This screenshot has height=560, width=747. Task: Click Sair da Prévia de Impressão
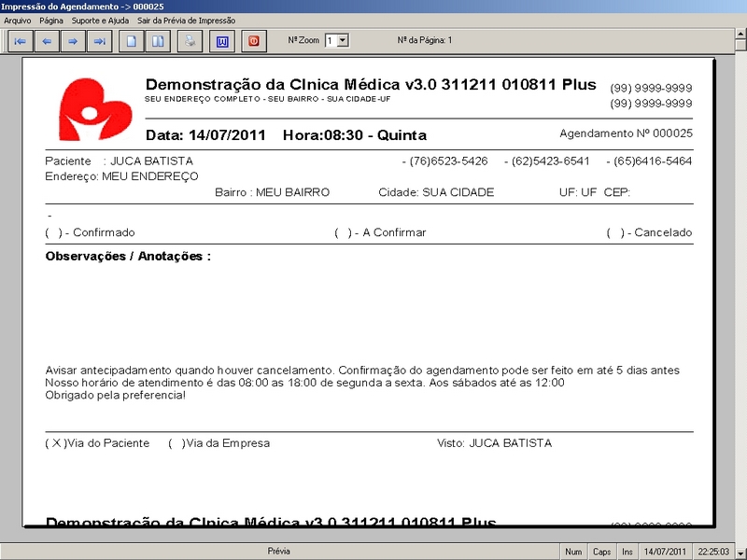coord(186,21)
